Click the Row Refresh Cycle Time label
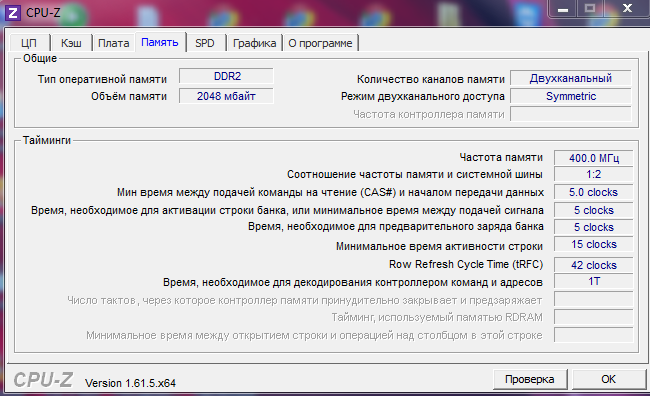Screen dimensions: 650x396 click(x=466, y=265)
